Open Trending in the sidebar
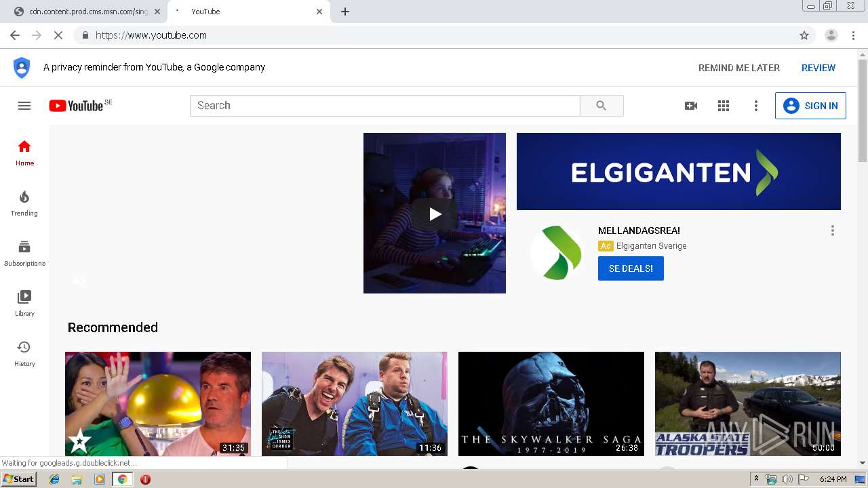Image resolution: width=868 pixels, height=488 pixels. 24,203
